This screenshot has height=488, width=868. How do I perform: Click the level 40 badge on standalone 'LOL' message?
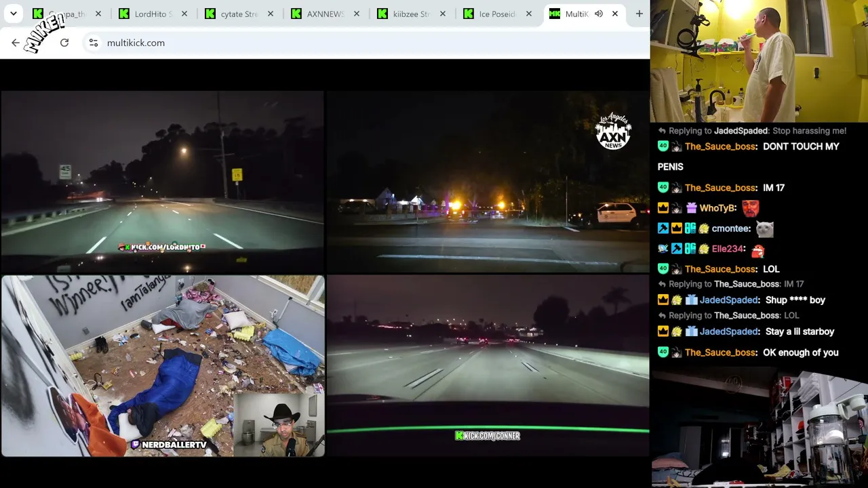point(663,269)
